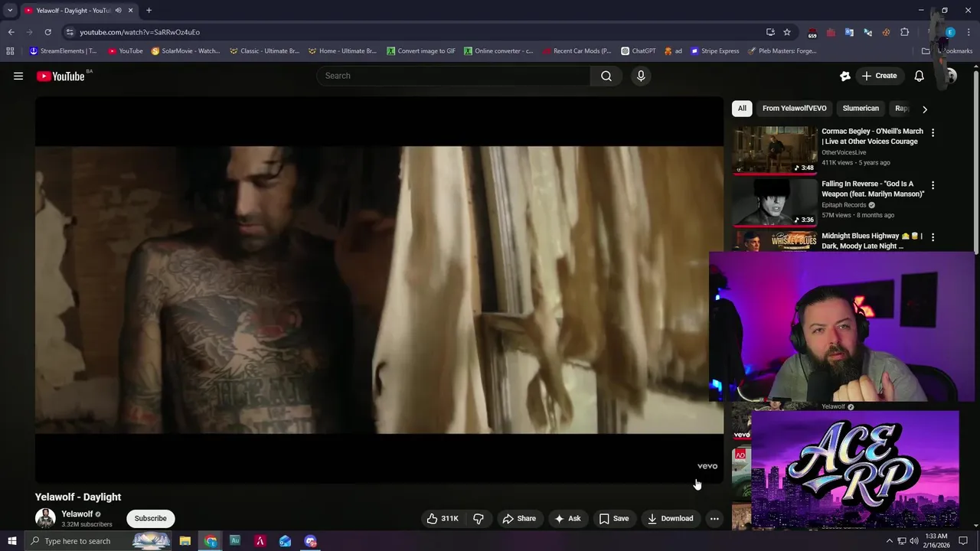The height and width of the screenshot is (551, 980).
Task: Select the partly hidden Rap filter chip
Action: point(902,108)
